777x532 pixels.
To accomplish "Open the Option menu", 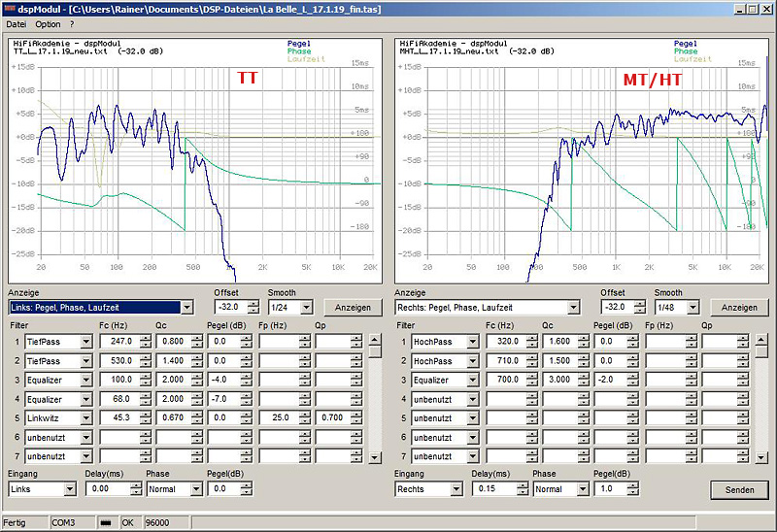I will coord(49,24).
